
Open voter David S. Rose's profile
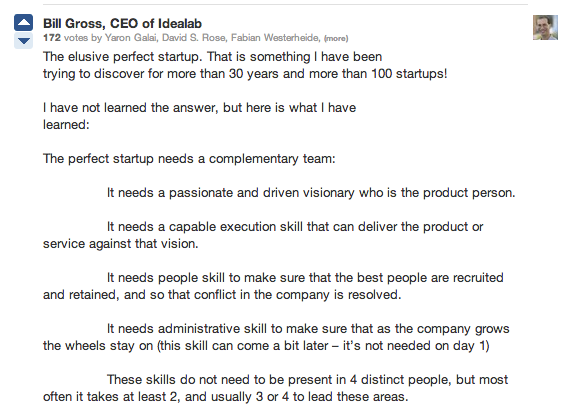(x=194, y=38)
